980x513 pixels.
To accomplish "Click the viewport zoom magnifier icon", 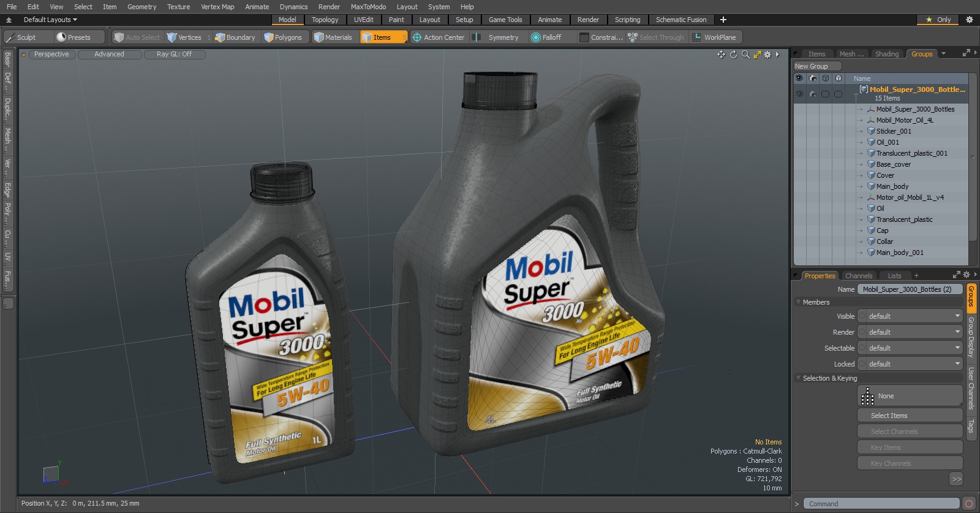I will click(x=745, y=55).
